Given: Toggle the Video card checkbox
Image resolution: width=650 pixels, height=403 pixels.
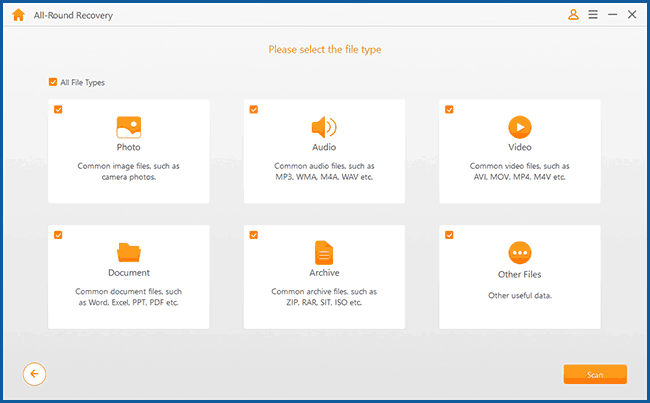Looking at the screenshot, I should coord(450,110).
